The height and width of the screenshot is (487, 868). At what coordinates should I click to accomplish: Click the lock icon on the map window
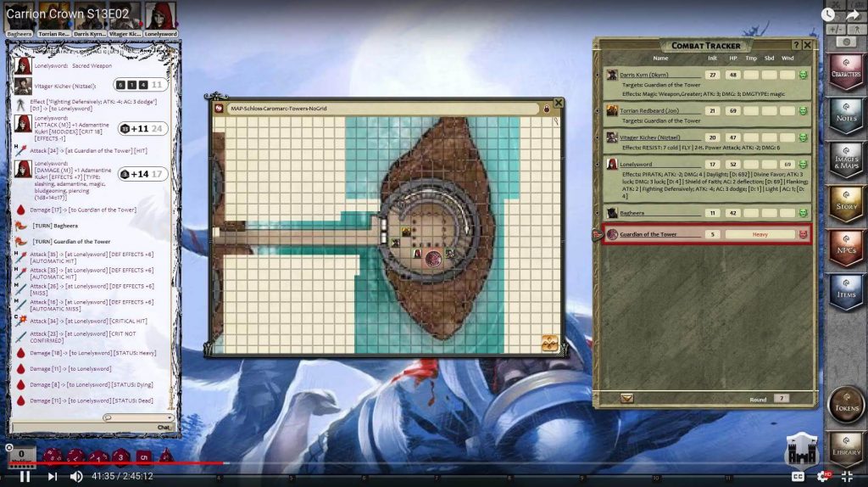click(x=547, y=109)
